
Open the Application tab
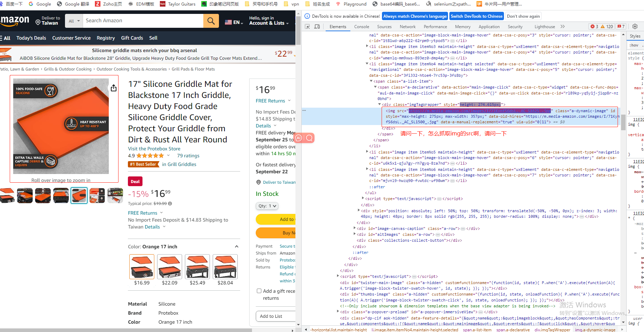[x=489, y=27]
